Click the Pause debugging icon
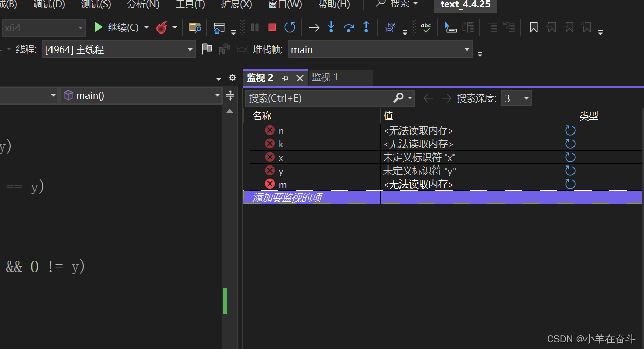644x349 pixels. click(x=255, y=27)
